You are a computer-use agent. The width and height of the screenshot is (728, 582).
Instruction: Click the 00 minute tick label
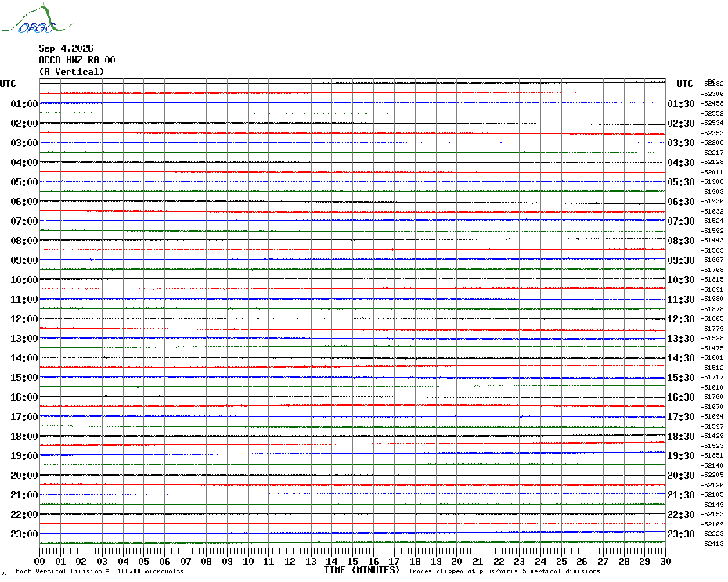tap(40, 562)
